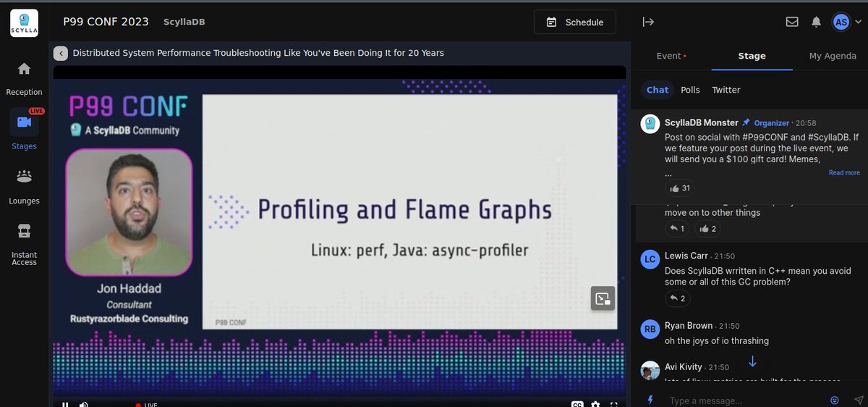Click the red LIVE indicator

pyautogui.click(x=147, y=404)
